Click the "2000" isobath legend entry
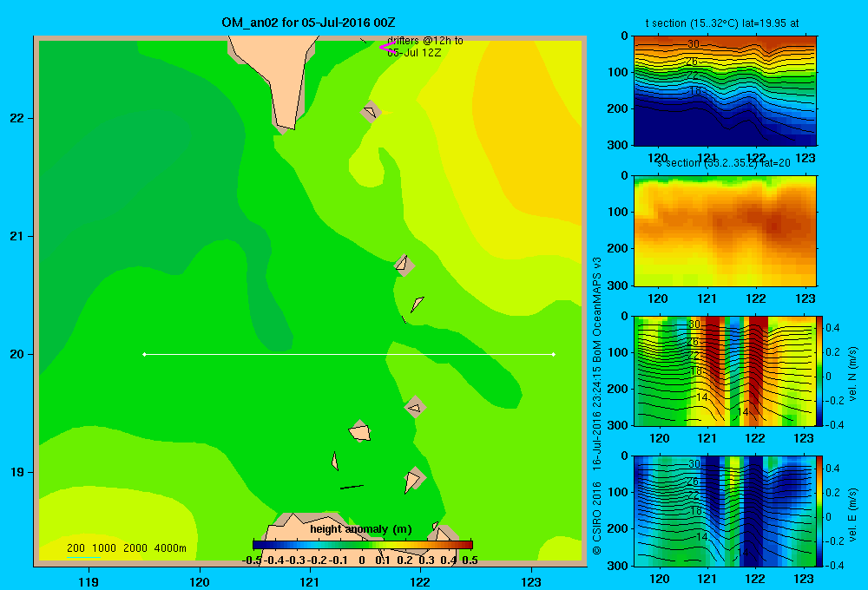The image size is (868, 590). coord(135,548)
